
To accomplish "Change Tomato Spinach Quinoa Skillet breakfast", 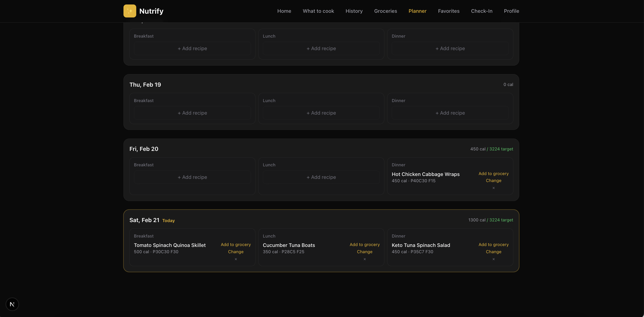I will [x=236, y=252].
